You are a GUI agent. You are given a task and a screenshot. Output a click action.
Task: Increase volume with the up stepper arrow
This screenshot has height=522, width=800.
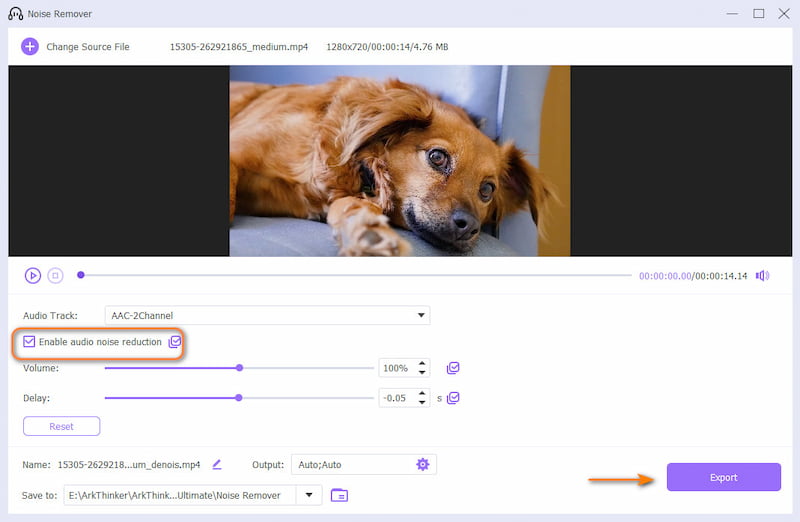pyautogui.click(x=422, y=364)
